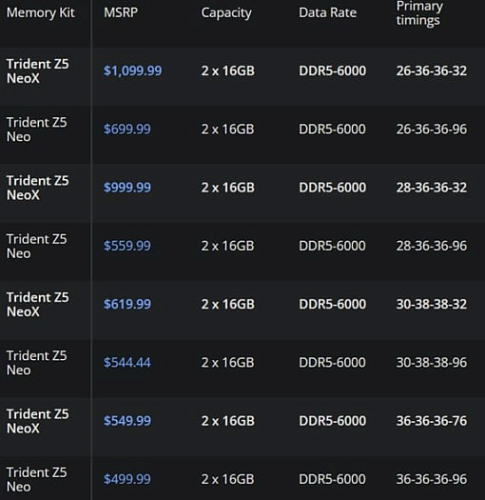The width and height of the screenshot is (485, 500).
Task: Click the 36-36-36-76 timings cell
Action: click(x=431, y=421)
